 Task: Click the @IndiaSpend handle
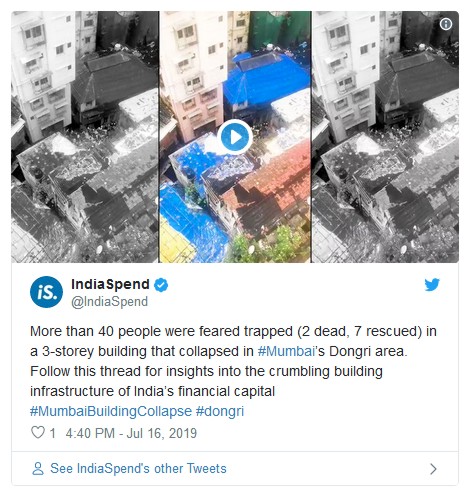109,301
